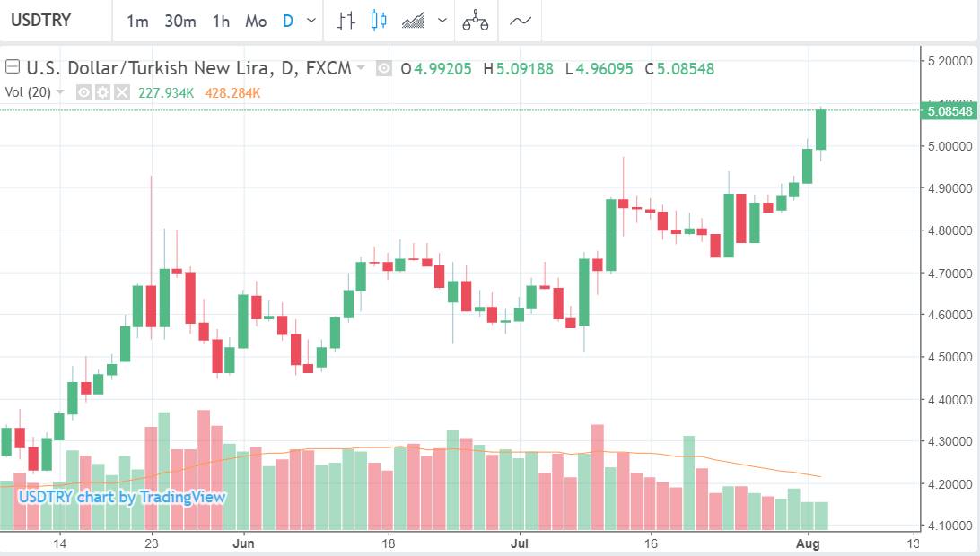
Task: Open dropdown next to FXCM title
Action: pos(361,67)
